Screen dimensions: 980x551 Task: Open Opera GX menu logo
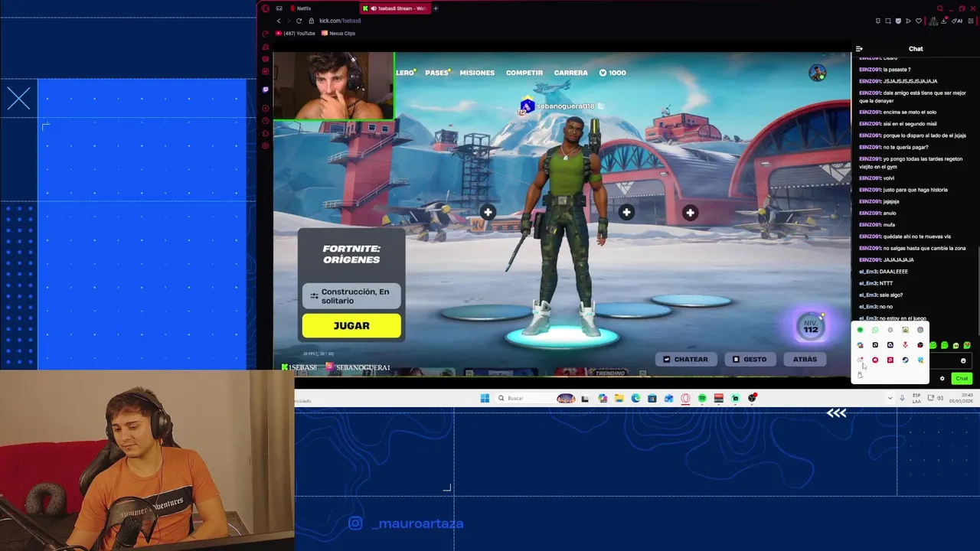click(x=266, y=8)
